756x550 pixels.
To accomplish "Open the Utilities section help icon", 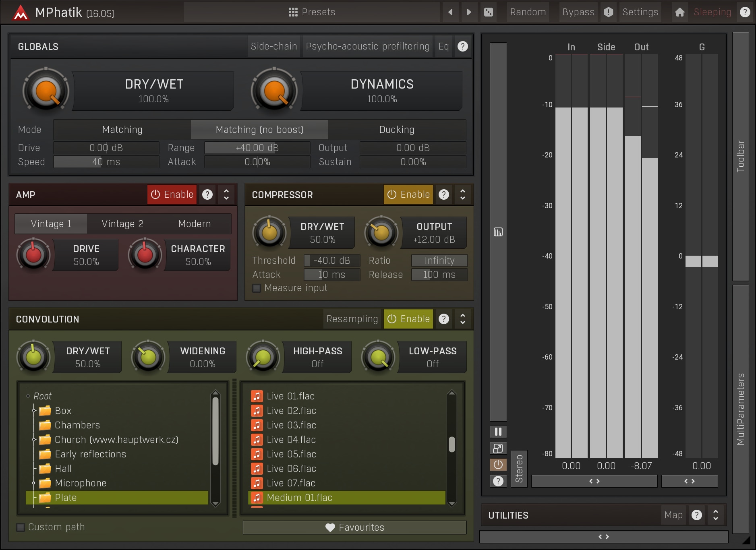I will (697, 515).
